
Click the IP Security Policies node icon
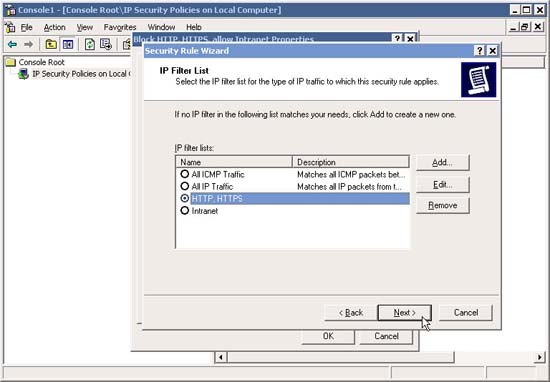(24, 74)
